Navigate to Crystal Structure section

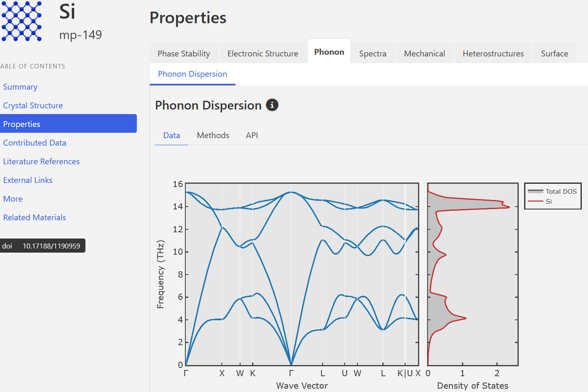pos(33,106)
